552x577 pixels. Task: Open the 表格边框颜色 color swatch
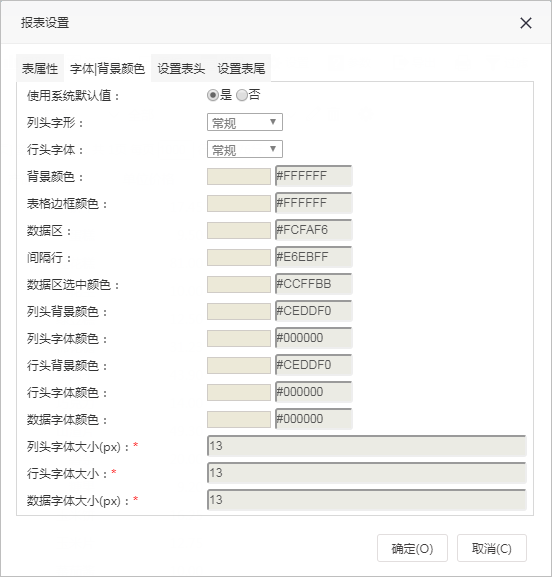coord(239,203)
